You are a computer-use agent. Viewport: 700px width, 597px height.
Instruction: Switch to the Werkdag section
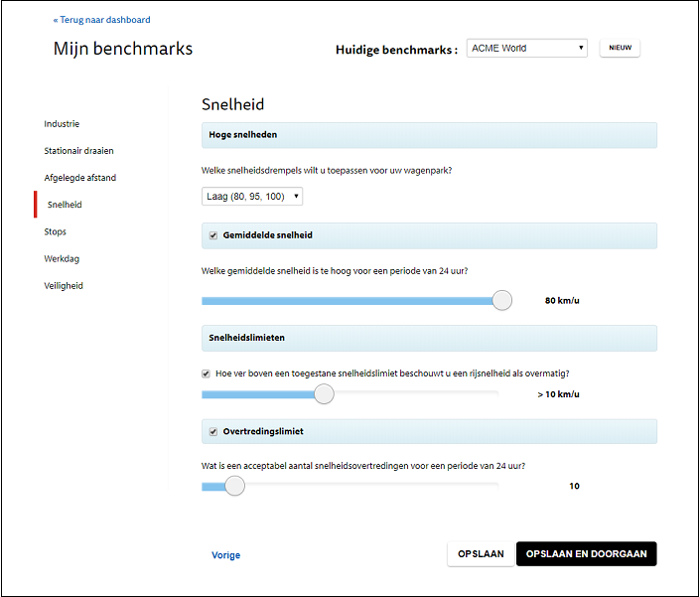[62, 258]
